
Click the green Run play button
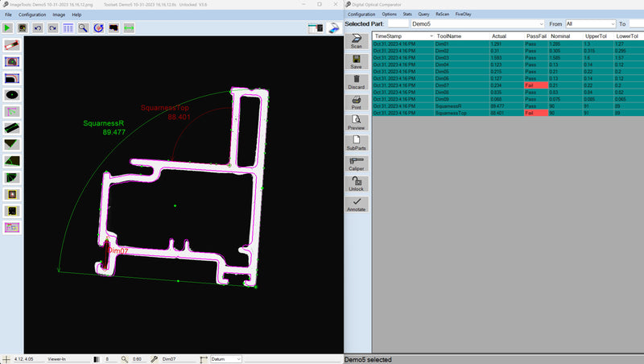(8, 27)
